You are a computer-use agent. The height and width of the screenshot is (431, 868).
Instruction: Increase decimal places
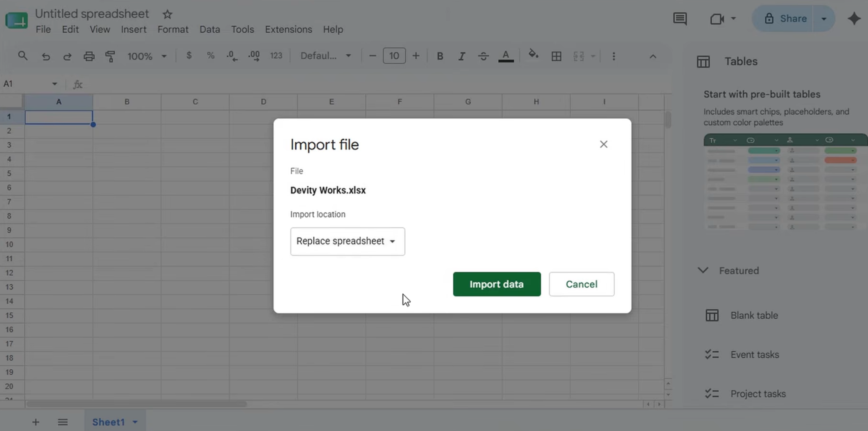254,56
